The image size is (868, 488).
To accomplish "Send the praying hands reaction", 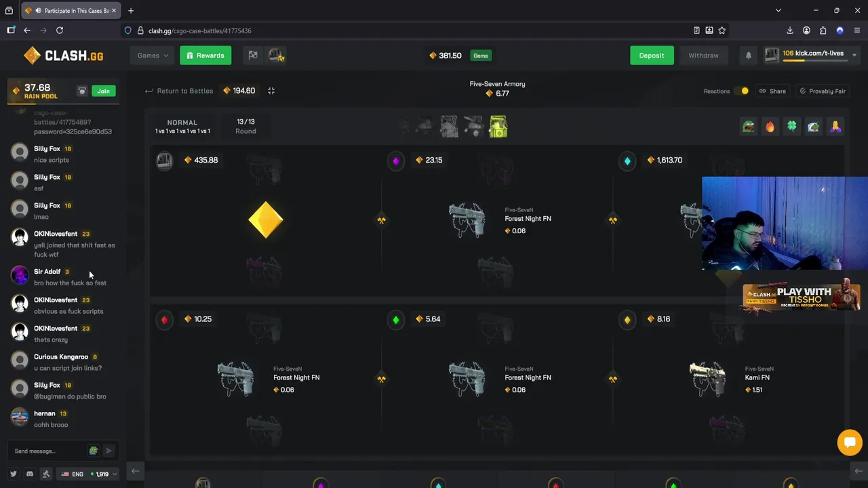I will 835,127.
